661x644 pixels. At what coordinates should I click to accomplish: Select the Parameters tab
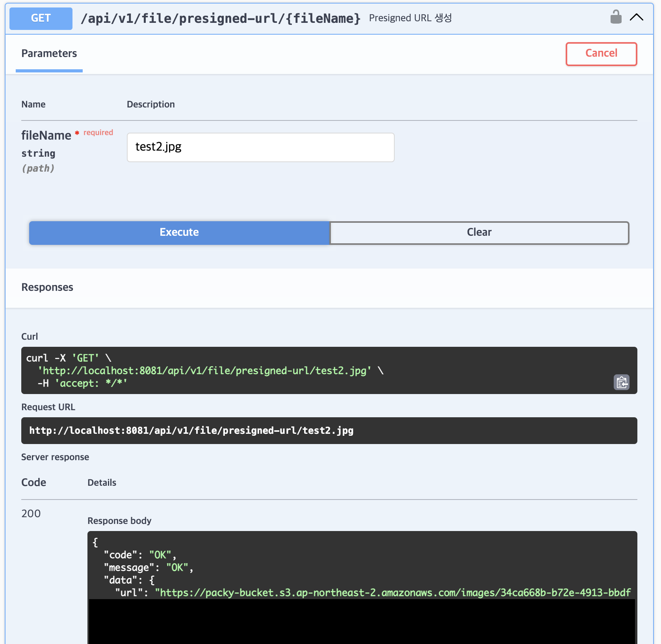(49, 54)
